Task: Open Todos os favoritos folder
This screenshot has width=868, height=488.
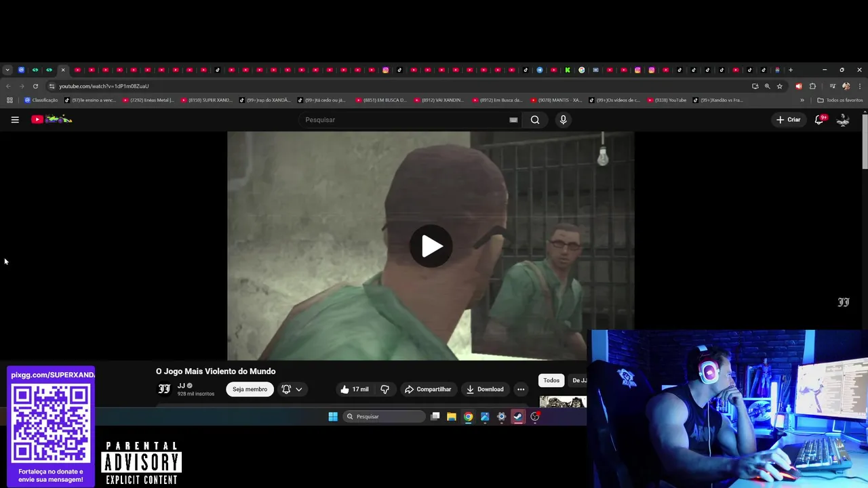Action: [840, 100]
